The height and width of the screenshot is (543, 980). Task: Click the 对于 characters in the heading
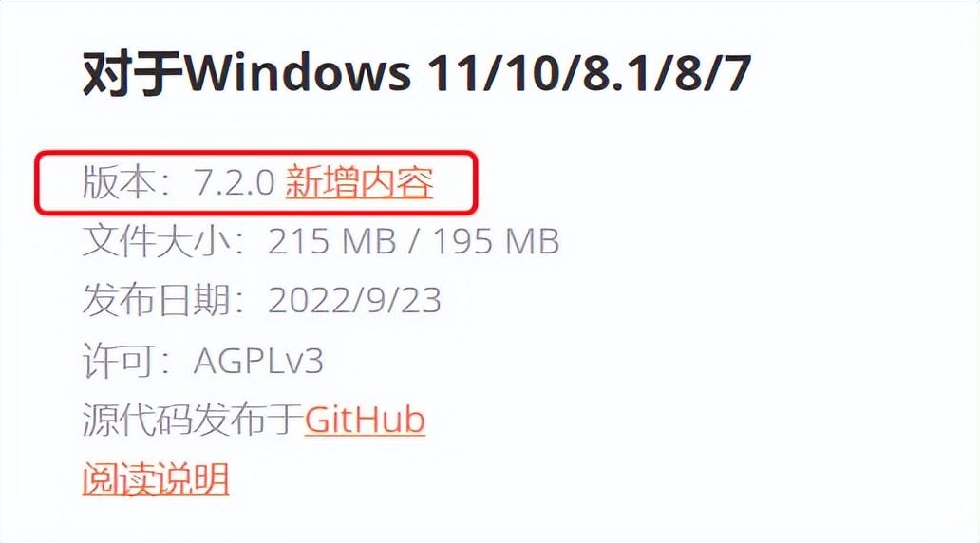[132, 74]
